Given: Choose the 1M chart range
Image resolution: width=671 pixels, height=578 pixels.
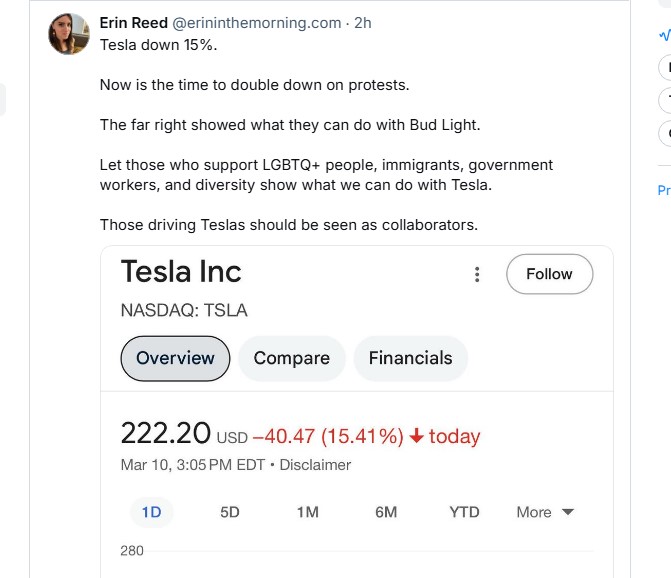Looking at the screenshot, I should pyautogui.click(x=307, y=512).
